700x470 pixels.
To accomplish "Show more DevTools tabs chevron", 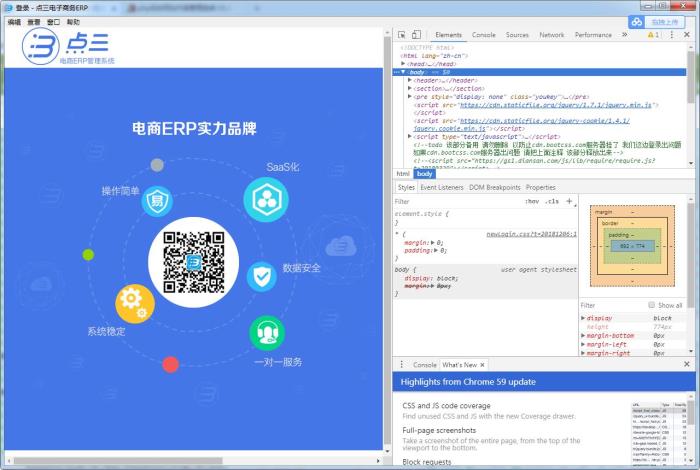I will (x=624, y=34).
